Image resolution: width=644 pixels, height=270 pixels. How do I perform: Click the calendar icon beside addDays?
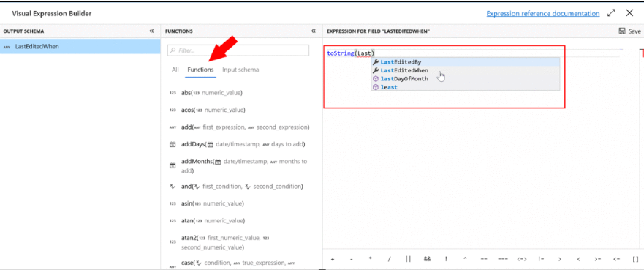point(173,145)
